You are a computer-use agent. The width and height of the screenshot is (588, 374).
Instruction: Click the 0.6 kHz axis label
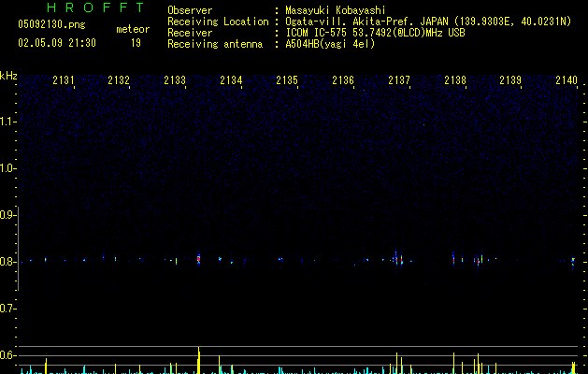tap(7, 355)
